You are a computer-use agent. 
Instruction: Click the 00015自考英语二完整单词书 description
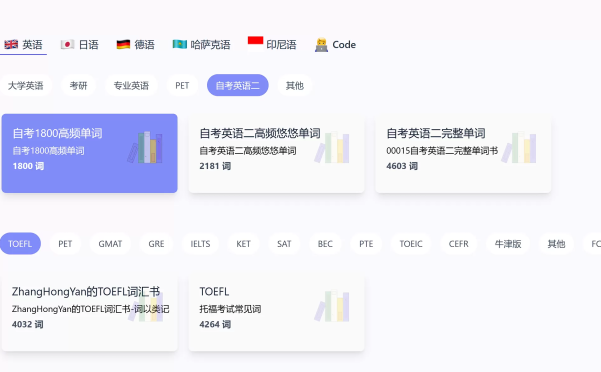point(442,151)
